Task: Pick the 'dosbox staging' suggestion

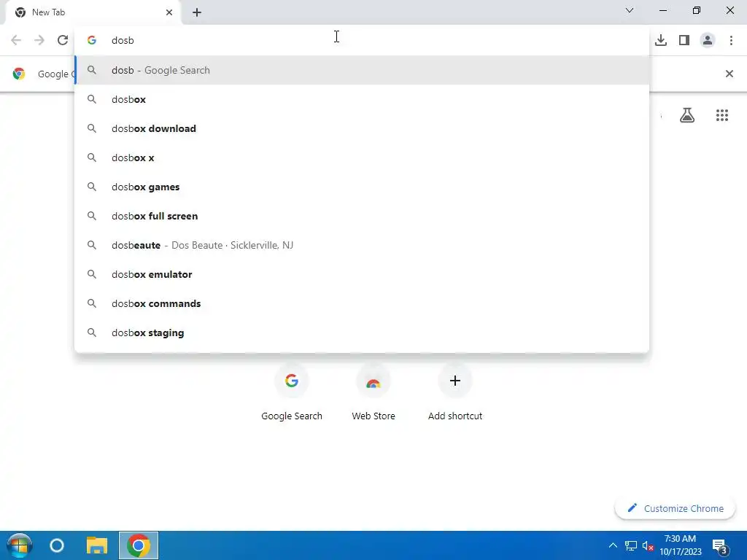Action: (x=362, y=332)
